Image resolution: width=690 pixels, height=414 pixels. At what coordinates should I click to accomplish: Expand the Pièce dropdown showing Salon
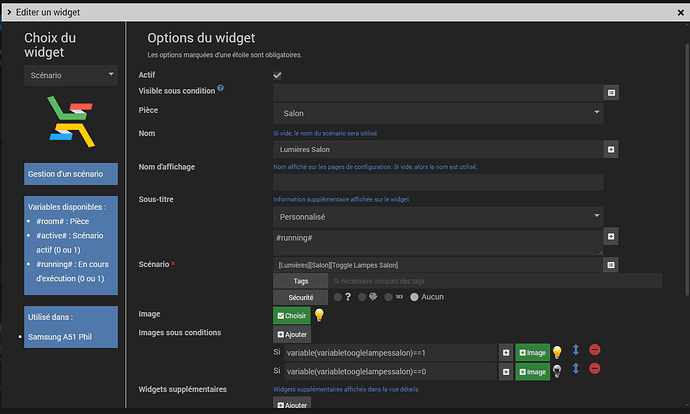tap(438, 113)
